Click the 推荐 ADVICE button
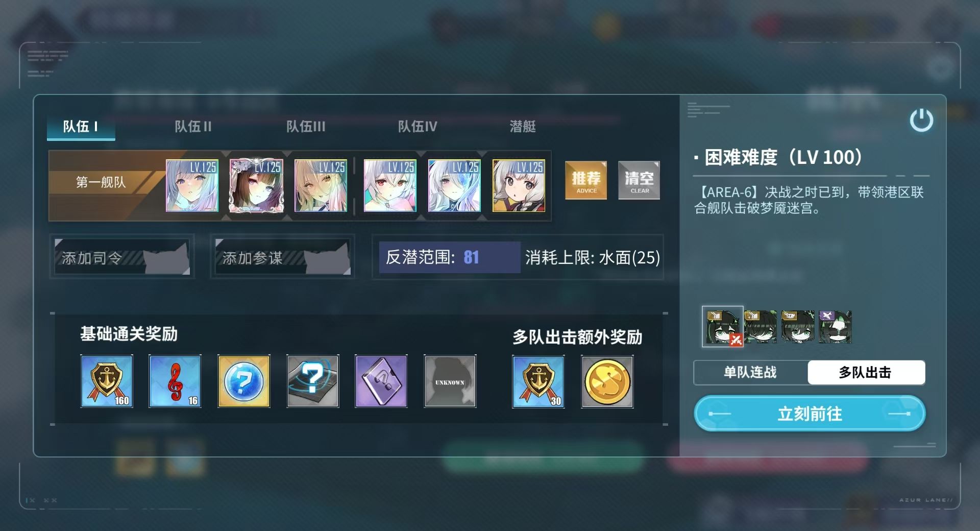980x531 pixels. coord(586,180)
